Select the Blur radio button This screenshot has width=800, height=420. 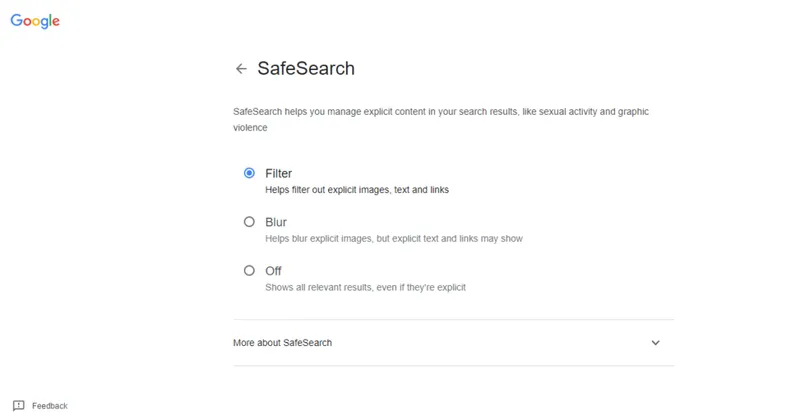[x=249, y=222]
